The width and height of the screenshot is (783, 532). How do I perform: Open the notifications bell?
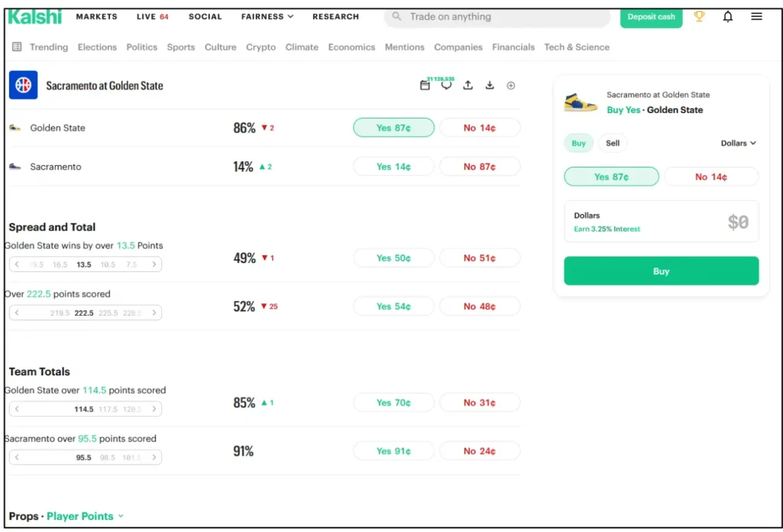(728, 17)
